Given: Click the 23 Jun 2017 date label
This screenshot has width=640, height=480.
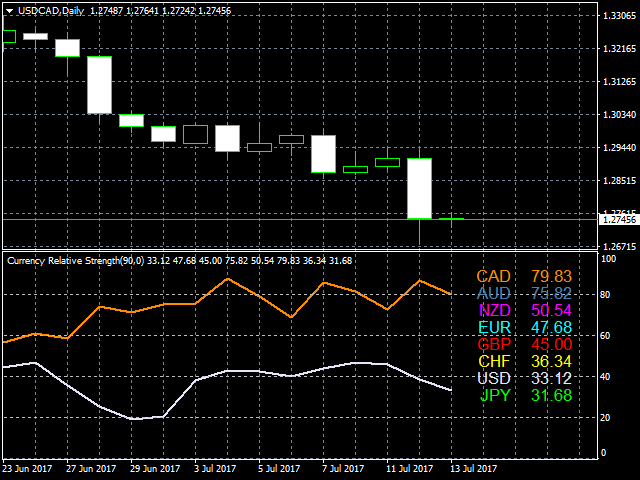Looking at the screenshot, I should point(27,468).
